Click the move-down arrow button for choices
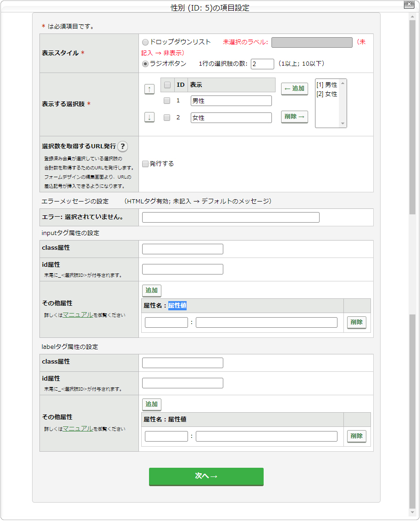Image resolution: width=420 pixels, height=521 pixels. click(x=149, y=118)
